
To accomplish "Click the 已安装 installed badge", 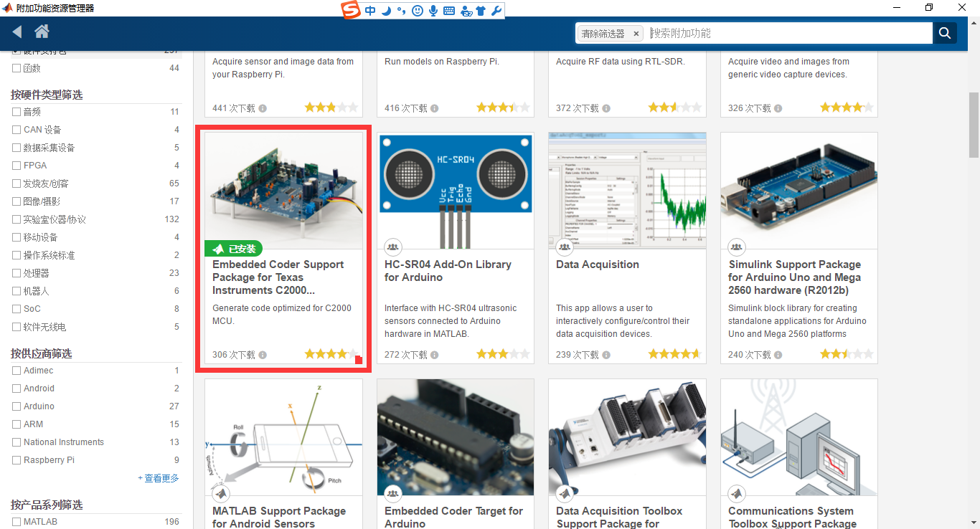I will pos(234,249).
